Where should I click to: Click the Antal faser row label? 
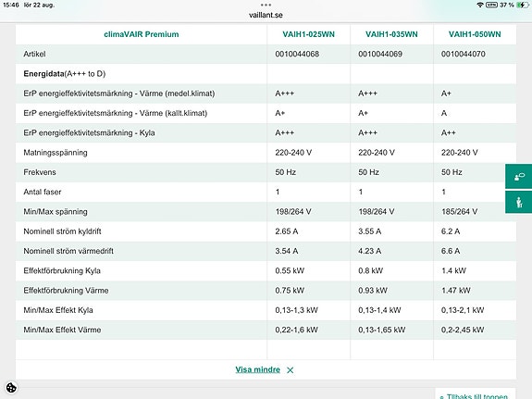point(43,192)
